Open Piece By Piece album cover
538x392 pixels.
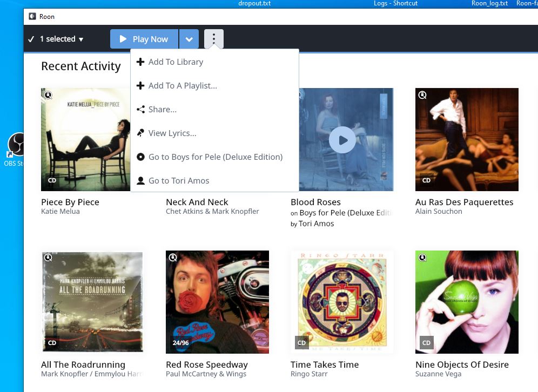coord(85,140)
